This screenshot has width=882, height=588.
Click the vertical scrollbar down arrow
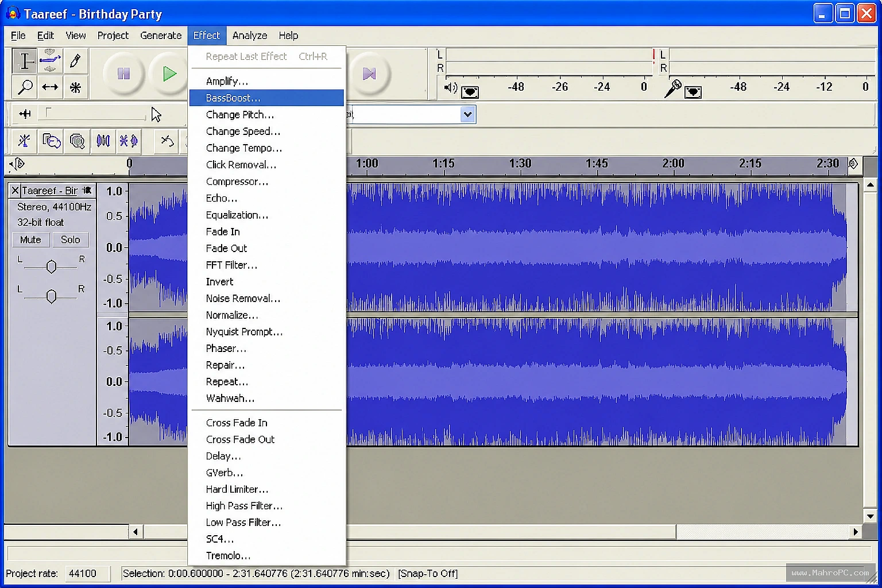pos(871,516)
